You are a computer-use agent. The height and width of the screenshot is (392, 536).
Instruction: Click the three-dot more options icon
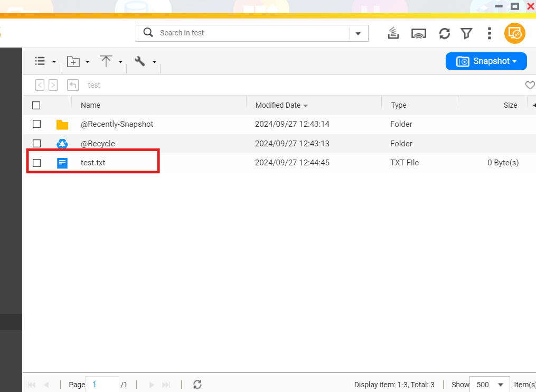(x=489, y=33)
